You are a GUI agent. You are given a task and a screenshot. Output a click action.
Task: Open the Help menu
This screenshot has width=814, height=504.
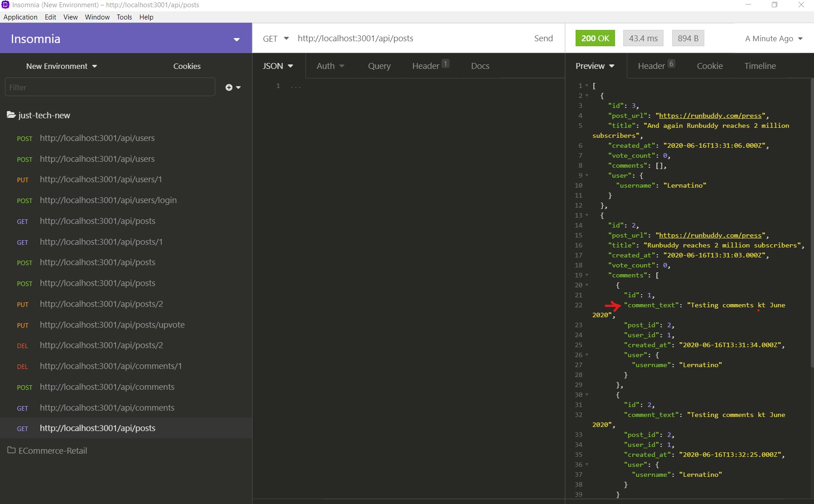click(146, 17)
